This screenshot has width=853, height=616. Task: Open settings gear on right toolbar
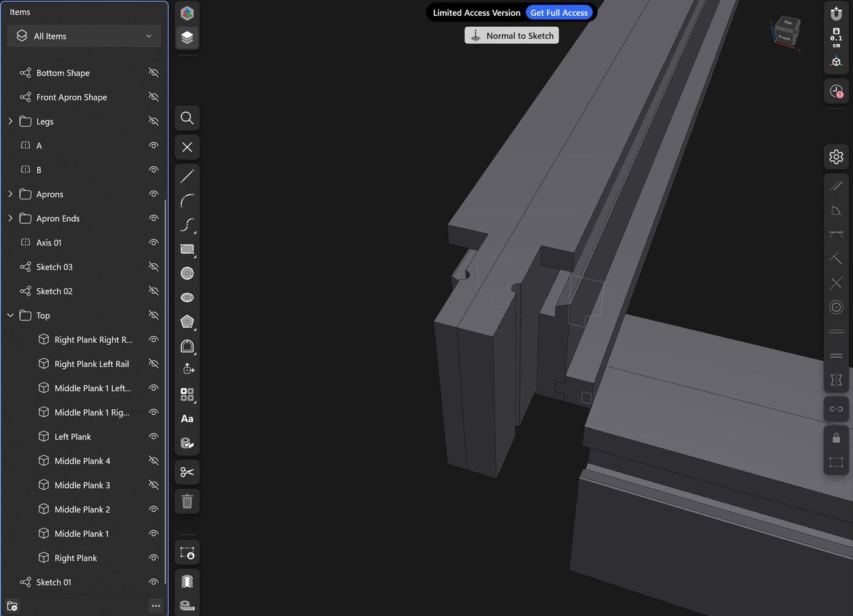(837, 157)
